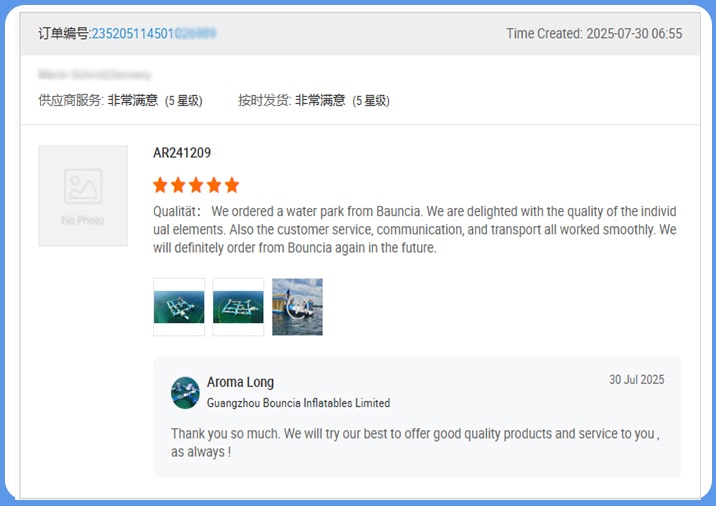Click Aroma Long's round avatar
Image resolution: width=716 pixels, height=506 pixels.
[x=185, y=392]
